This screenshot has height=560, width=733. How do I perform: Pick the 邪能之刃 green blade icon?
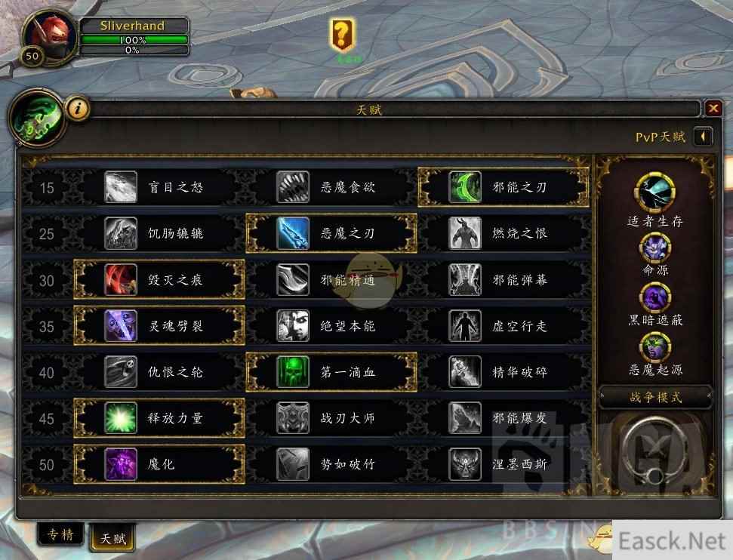pos(465,187)
